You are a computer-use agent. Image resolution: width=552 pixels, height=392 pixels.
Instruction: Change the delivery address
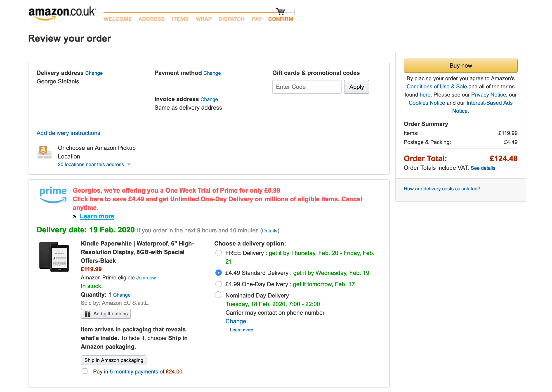click(94, 73)
